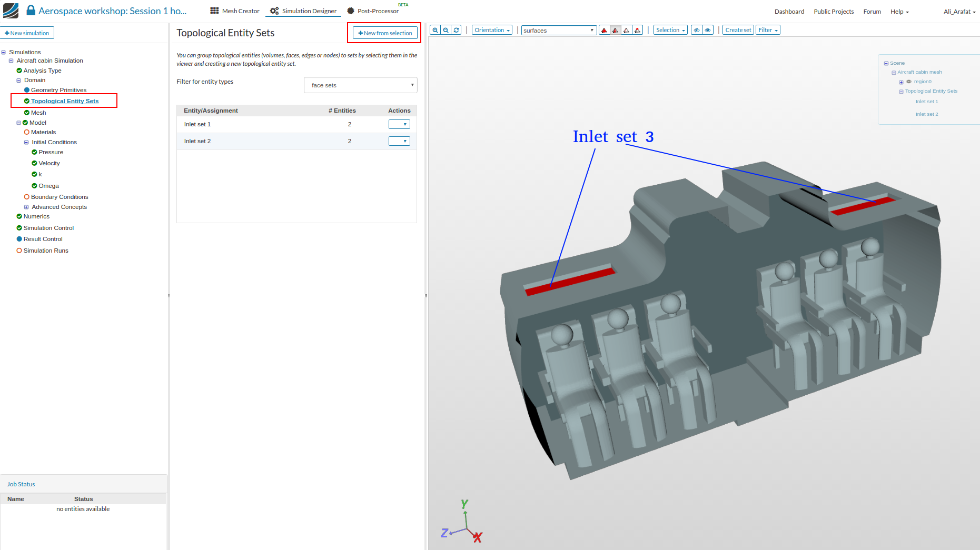Screen dimensions: 980x550
Task: Open Analysis Type in the tree
Action: click(42, 71)
